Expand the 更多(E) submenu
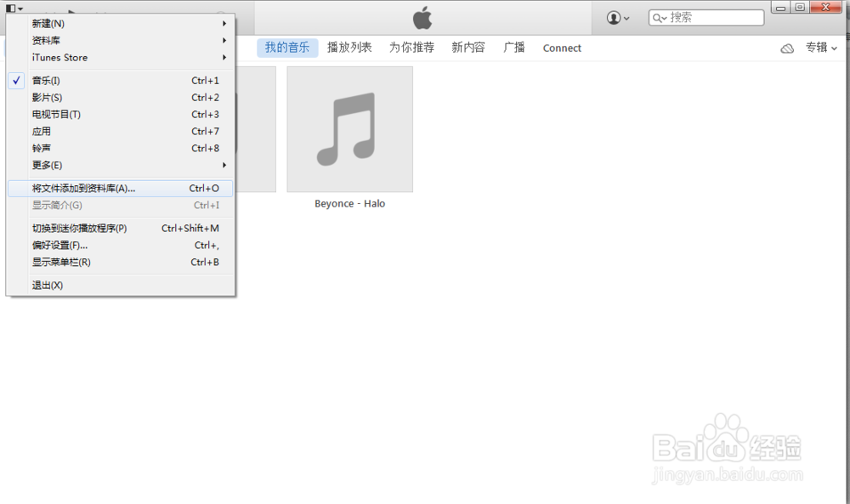This screenshot has width=850, height=504. pos(121,165)
